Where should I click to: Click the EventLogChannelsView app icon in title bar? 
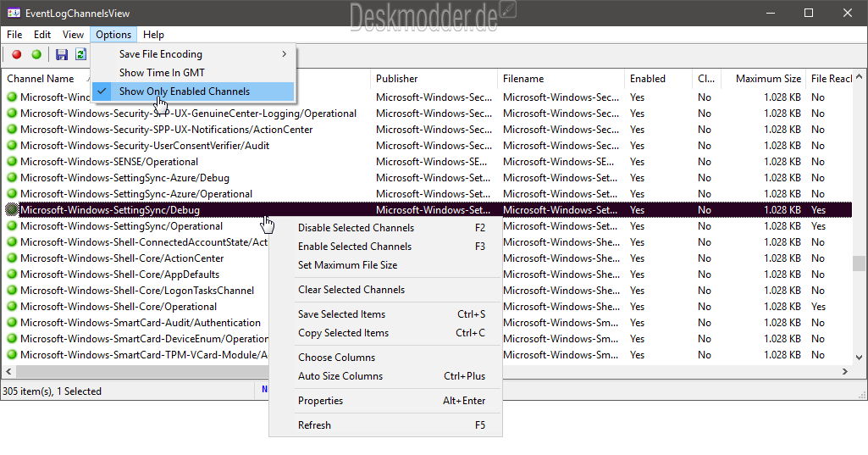click(14, 13)
